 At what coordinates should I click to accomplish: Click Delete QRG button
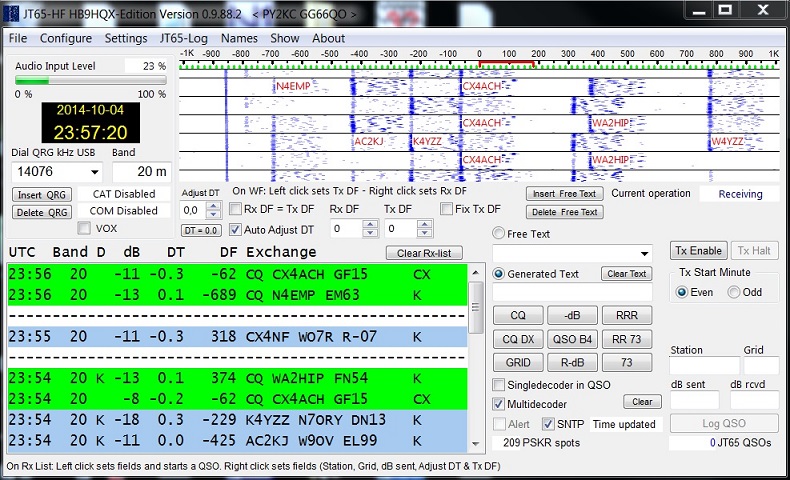click(x=42, y=213)
